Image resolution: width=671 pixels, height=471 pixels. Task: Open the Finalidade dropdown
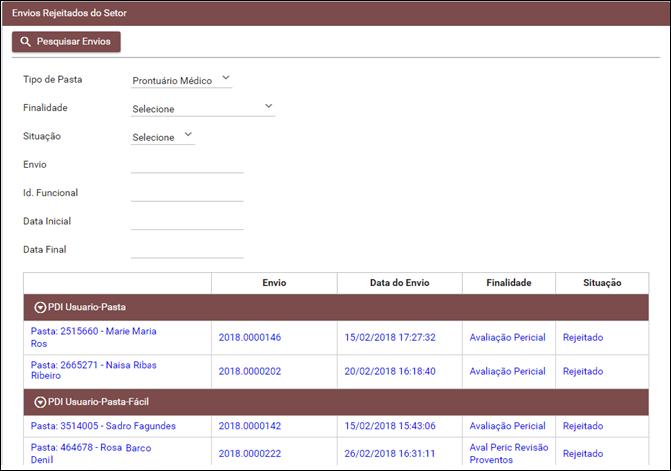click(203, 108)
